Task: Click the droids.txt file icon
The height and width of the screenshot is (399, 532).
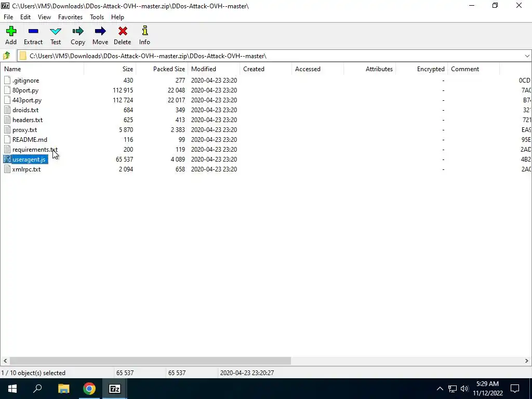Action: pos(7,110)
